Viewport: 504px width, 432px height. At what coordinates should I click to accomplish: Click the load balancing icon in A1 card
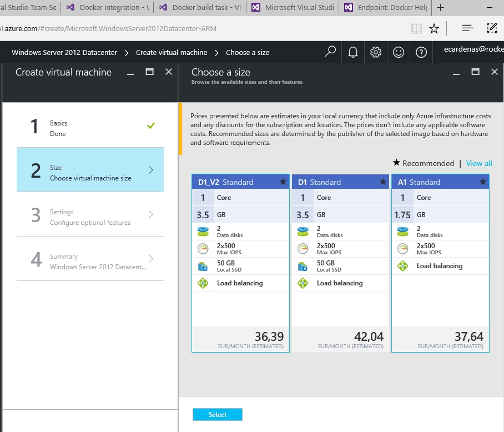(403, 266)
